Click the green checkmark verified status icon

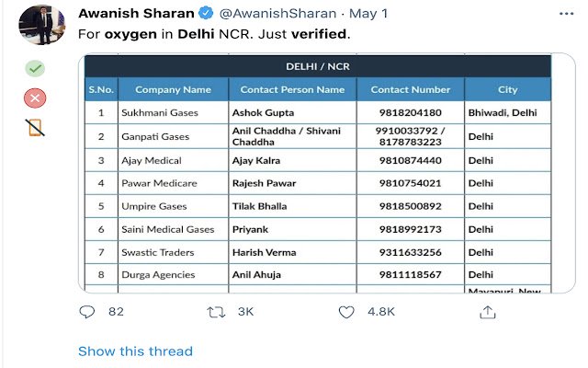(x=35, y=69)
